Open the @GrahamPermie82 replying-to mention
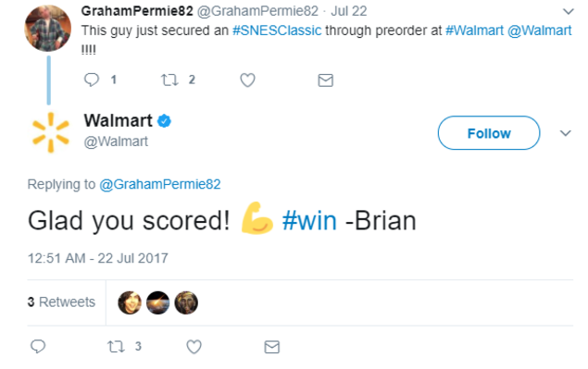This screenshot has height=369, width=588. pyautogui.click(x=160, y=184)
